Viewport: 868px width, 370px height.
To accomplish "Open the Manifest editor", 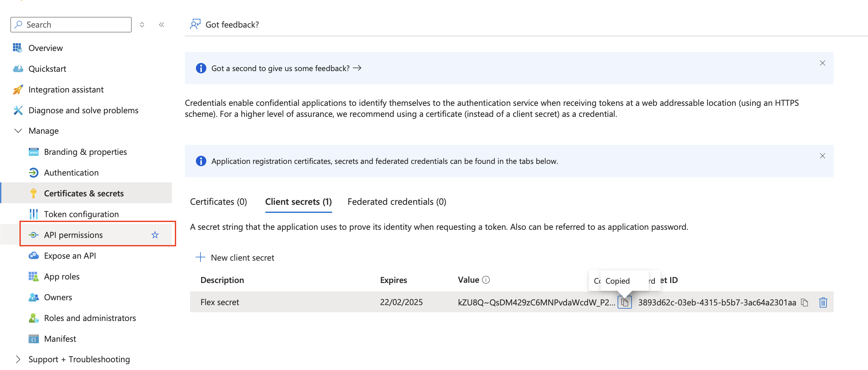I will point(60,339).
